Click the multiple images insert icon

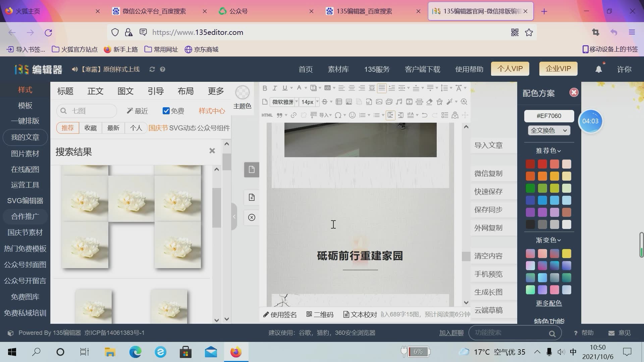click(389, 102)
